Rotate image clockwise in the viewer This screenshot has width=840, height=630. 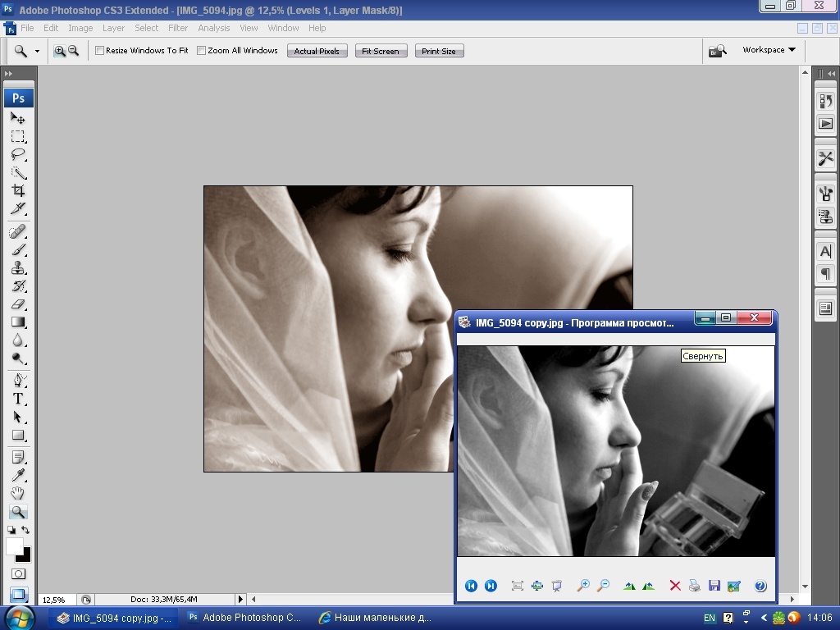(x=629, y=586)
